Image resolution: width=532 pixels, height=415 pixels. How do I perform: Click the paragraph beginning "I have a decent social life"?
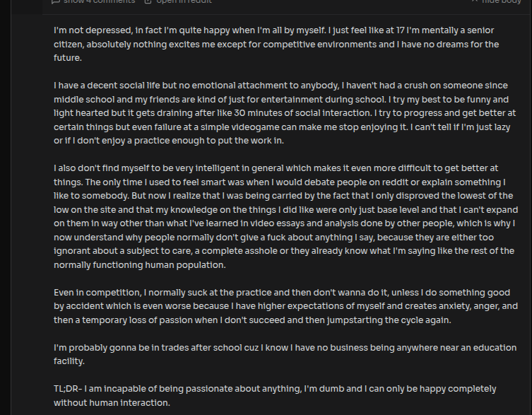point(285,113)
